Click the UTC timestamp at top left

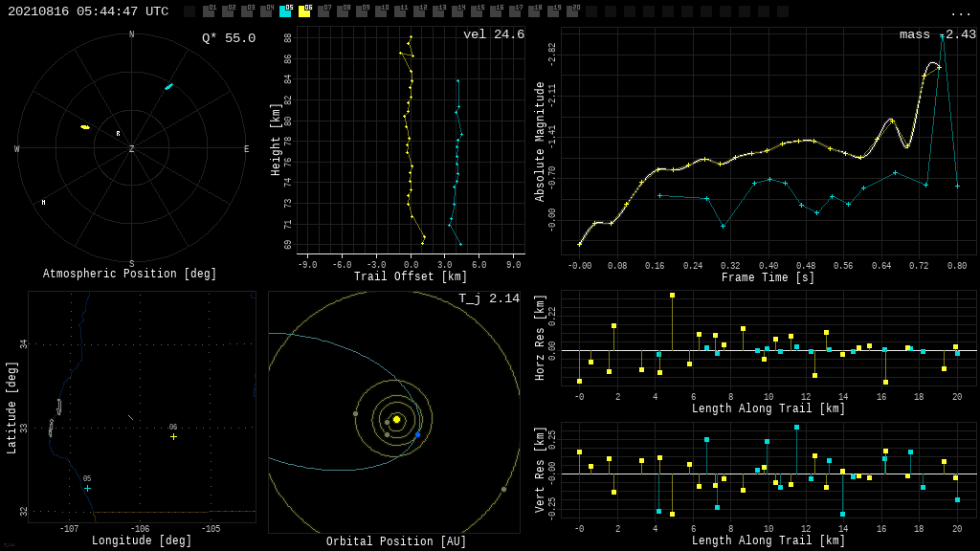[88, 11]
